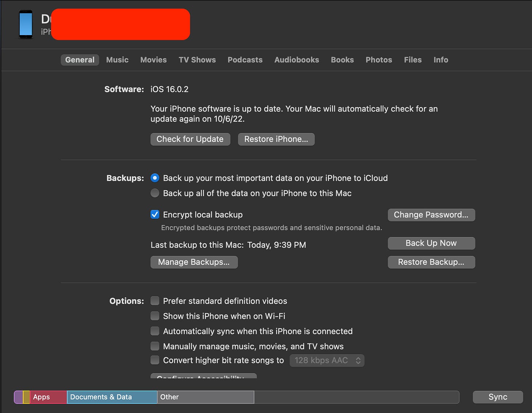Click Restore Backup... button
Image resolution: width=532 pixels, height=413 pixels.
coord(431,262)
